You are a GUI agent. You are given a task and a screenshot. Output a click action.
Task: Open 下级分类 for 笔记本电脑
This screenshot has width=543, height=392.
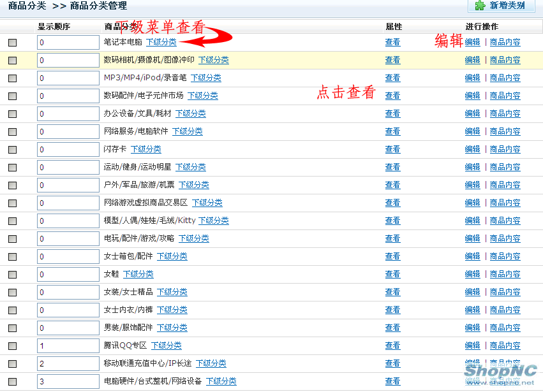pyautogui.click(x=161, y=42)
